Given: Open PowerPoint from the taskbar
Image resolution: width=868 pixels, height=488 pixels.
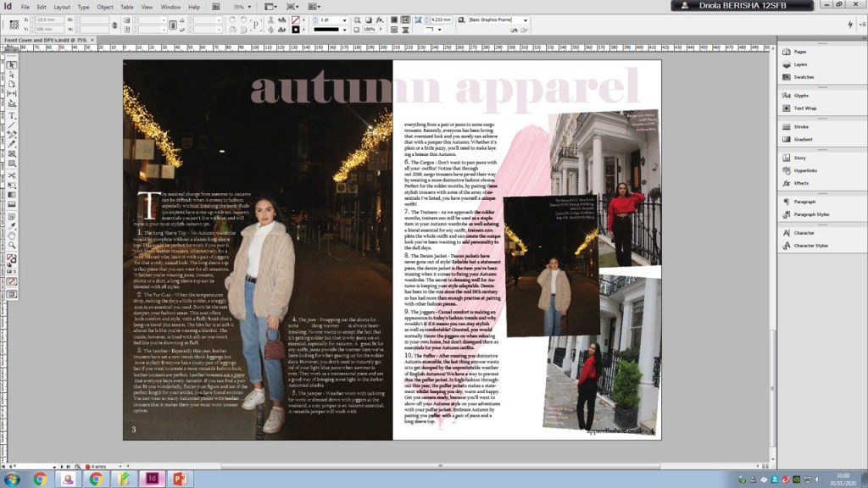Looking at the screenshot, I should click(x=181, y=479).
